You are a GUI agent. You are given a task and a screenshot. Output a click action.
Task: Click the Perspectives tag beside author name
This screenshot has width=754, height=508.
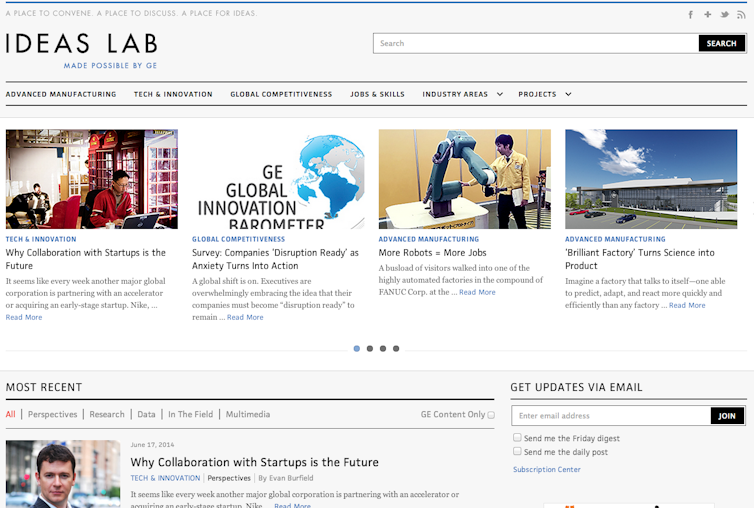click(x=229, y=478)
